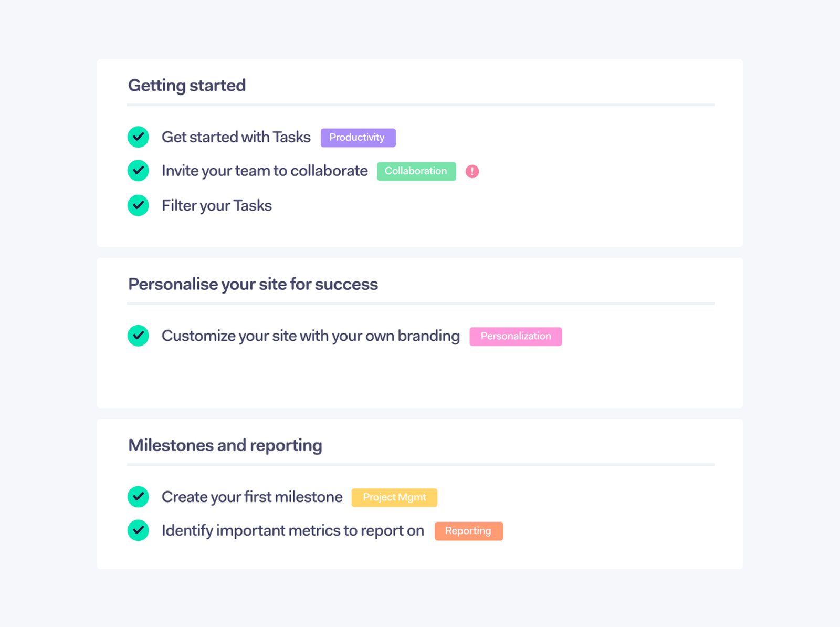Click the pink Personalization swatch badge
Image resolution: width=840 pixels, height=627 pixels.
pos(516,336)
